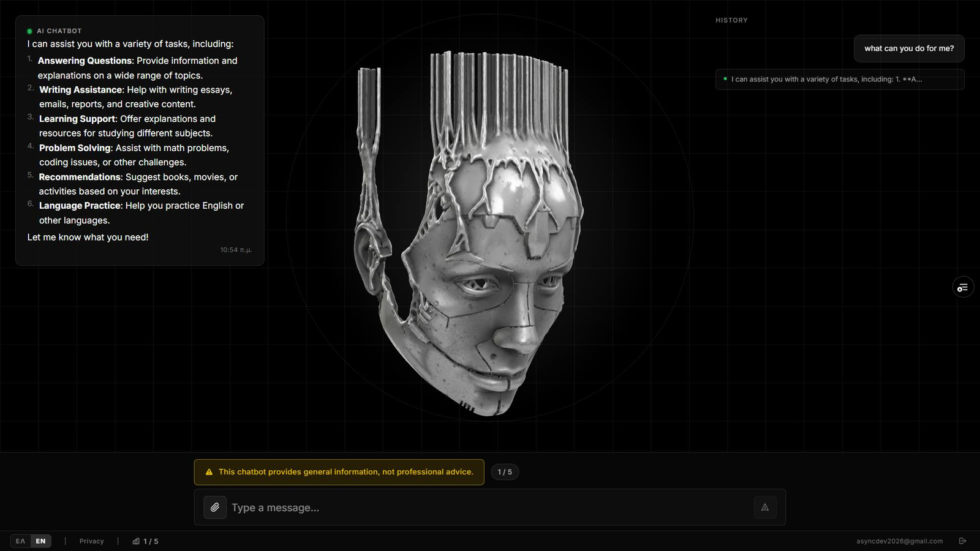Click the green AI Chatbot status dot
The height and width of the screenshot is (551, 980).
pos(29,31)
